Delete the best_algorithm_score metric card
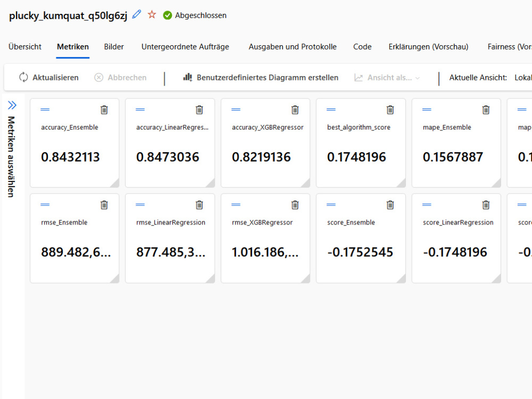This screenshot has width=532, height=399. coord(390,110)
